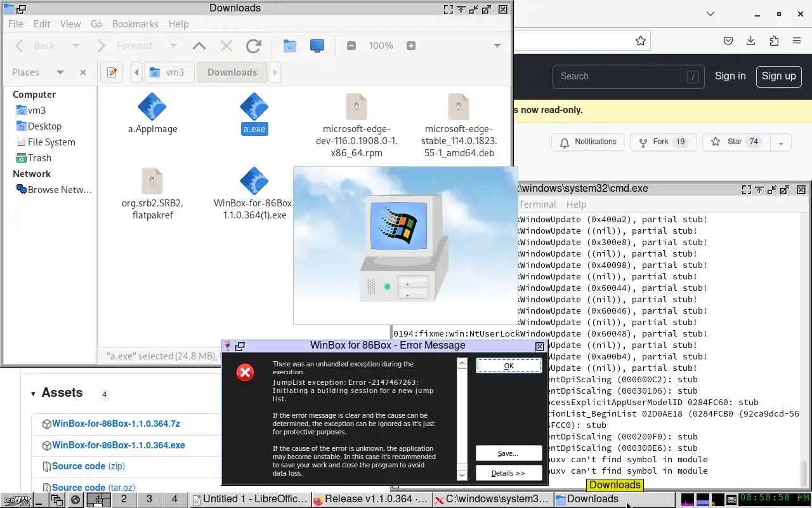Screen dimensions: 812x508
Task: Select the WinBox-for-86Box 1.1.0.364(1).exe icon
Action: point(255,181)
